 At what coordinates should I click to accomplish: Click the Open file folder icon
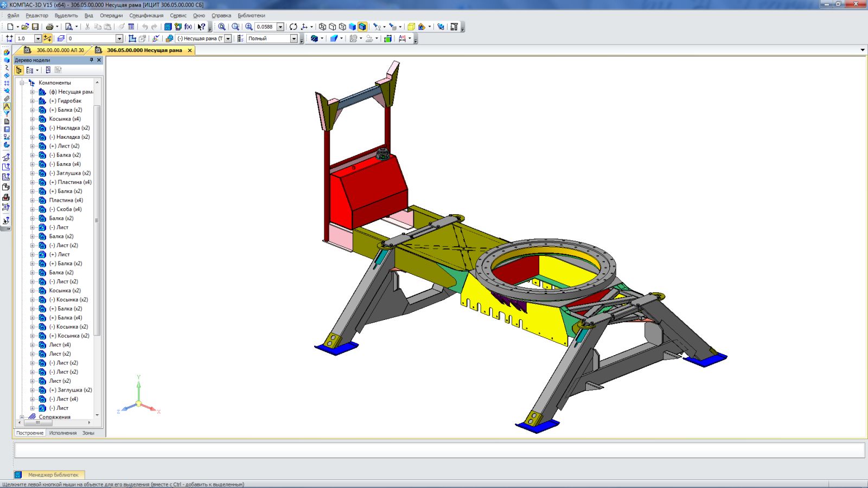[25, 27]
